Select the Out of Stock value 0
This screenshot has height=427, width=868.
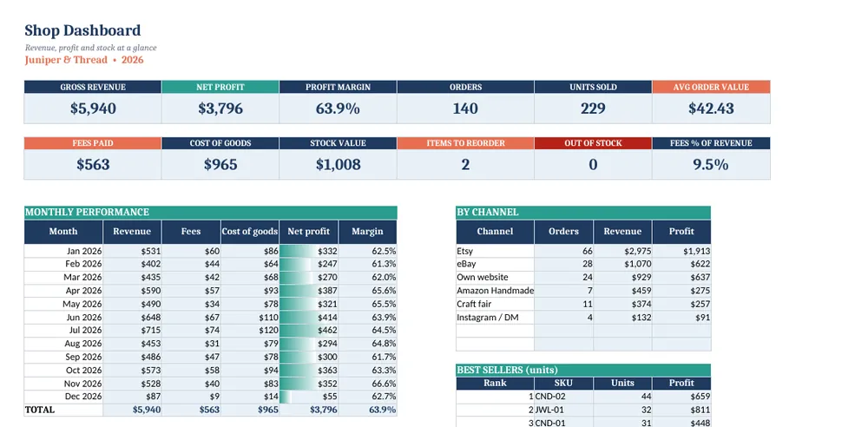pyautogui.click(x=594, y=165)
